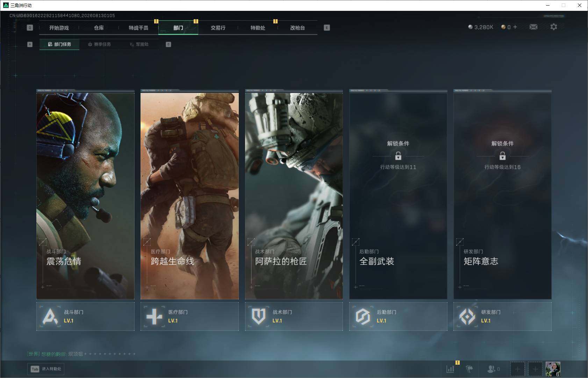Image resolution: width=588 pixels, height=378 pixels.
Task: Click the 研发部门 diamond emblem icon
Action: tap(467, 317)
